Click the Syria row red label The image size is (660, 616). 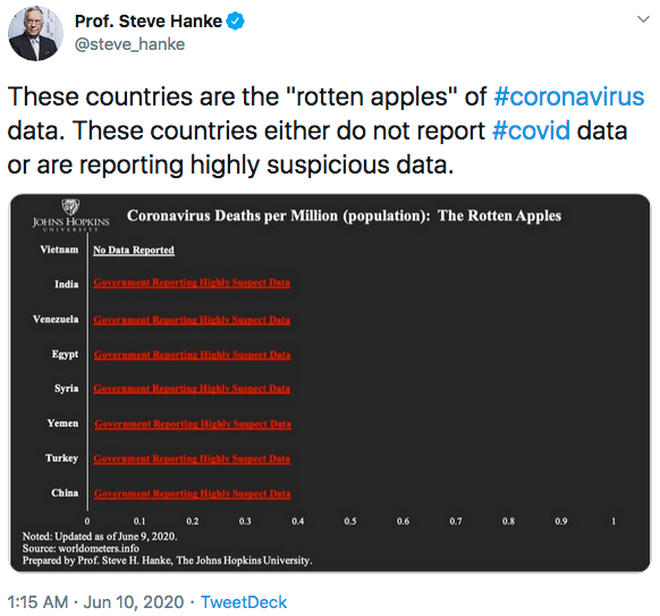192,389
